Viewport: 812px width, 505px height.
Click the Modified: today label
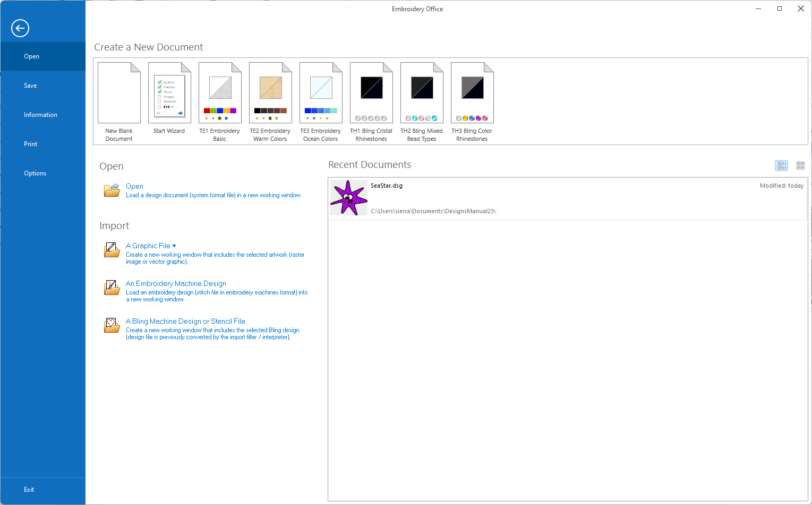point(782,186)
